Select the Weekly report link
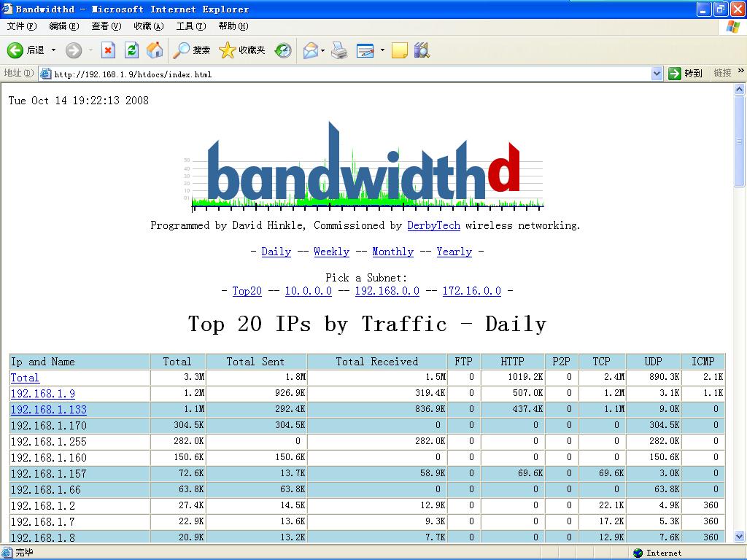 pyautogui.click(x=332, y=252)
